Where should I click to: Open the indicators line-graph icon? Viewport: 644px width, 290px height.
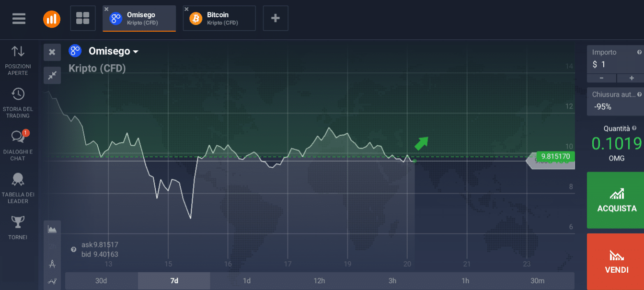(52, 281)
